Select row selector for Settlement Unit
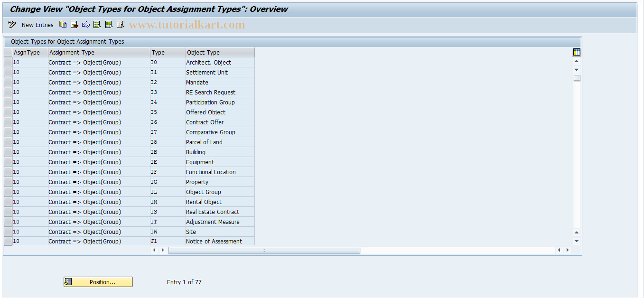The image size is (644, 298). [x=8, y=72]
